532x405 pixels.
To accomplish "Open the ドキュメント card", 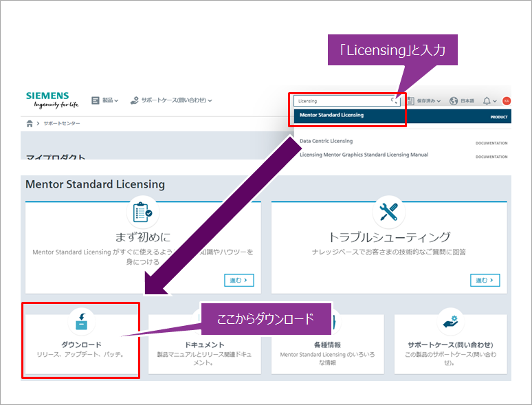I will pos(205,344).
